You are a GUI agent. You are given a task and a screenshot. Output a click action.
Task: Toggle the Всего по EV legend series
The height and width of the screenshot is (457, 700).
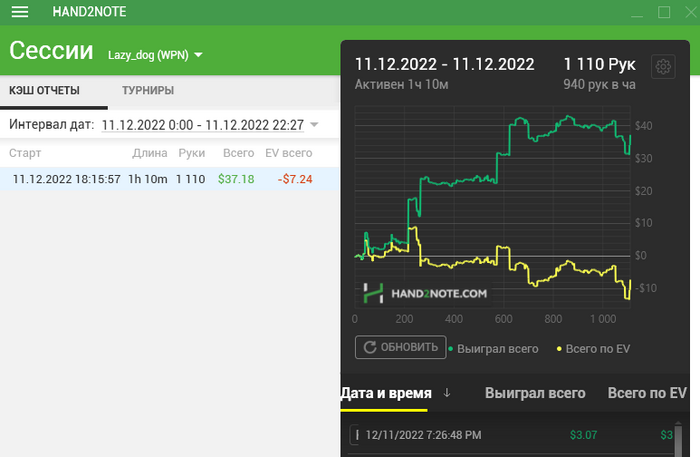coord(593,349)
